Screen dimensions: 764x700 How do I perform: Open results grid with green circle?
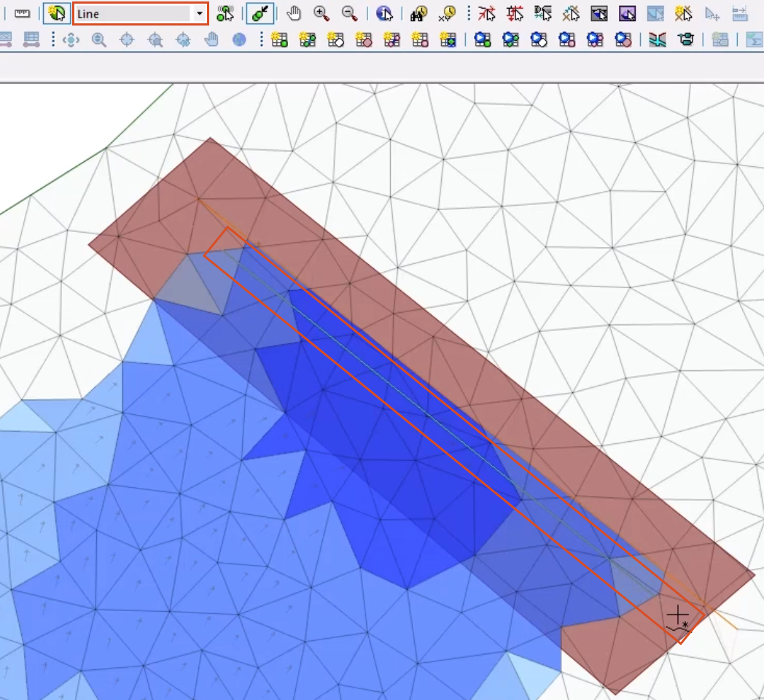[x=483, y=39]
